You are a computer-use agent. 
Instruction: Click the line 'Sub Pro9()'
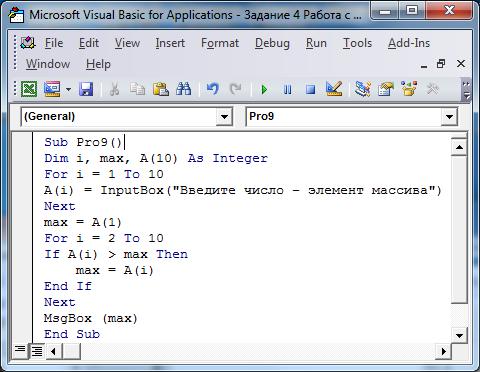point(84,142)
